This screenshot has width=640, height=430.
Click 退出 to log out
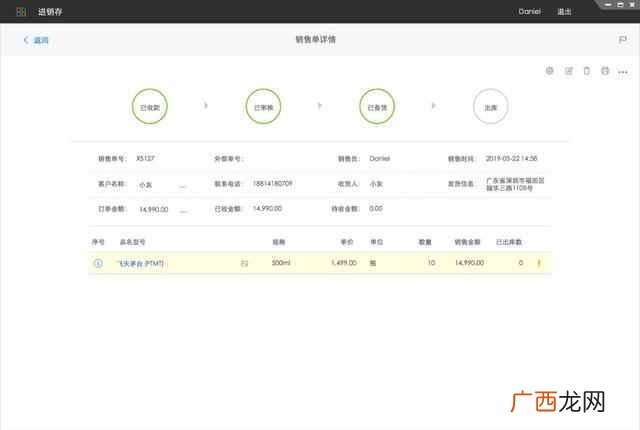coord(564,12)
